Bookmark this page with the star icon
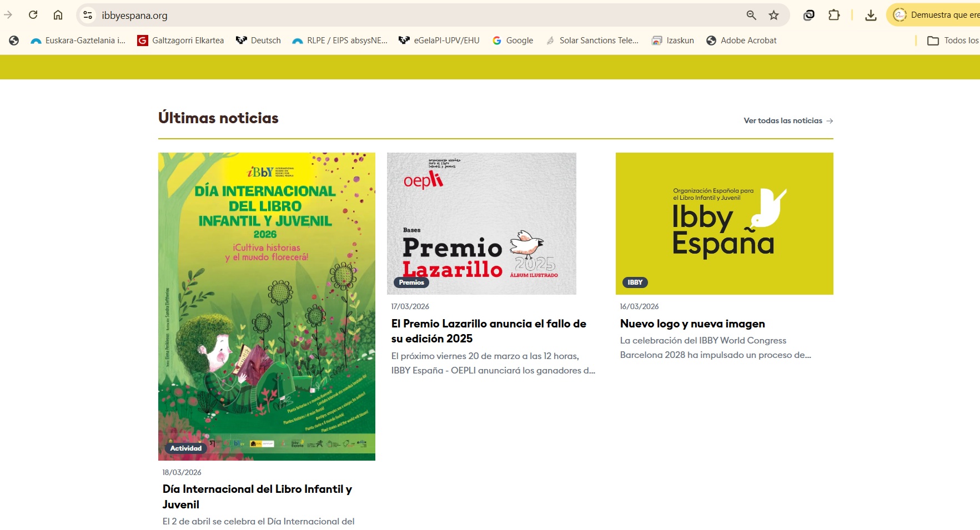The height and width of the screenshot is (530, 980). point(773,15)
